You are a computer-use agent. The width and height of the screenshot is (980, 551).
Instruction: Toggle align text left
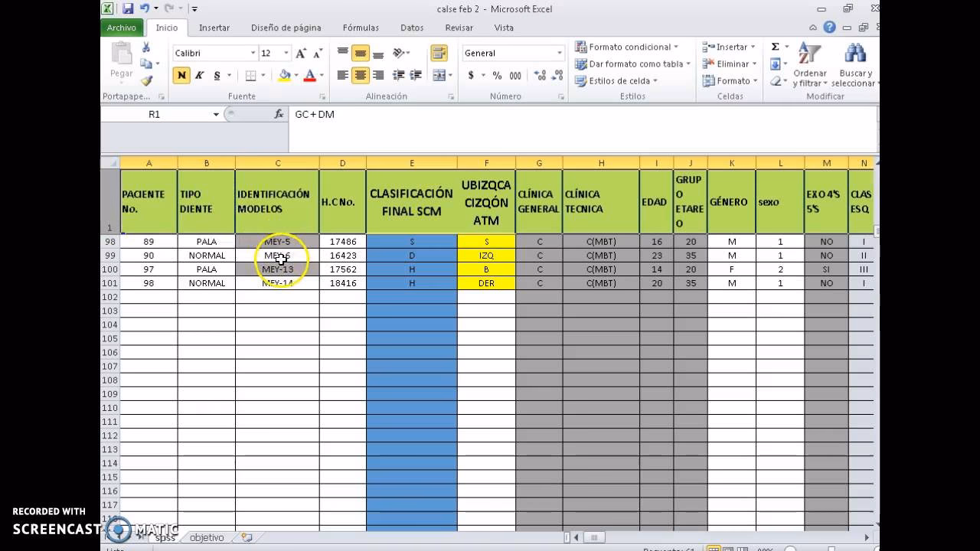pos(342,75)
